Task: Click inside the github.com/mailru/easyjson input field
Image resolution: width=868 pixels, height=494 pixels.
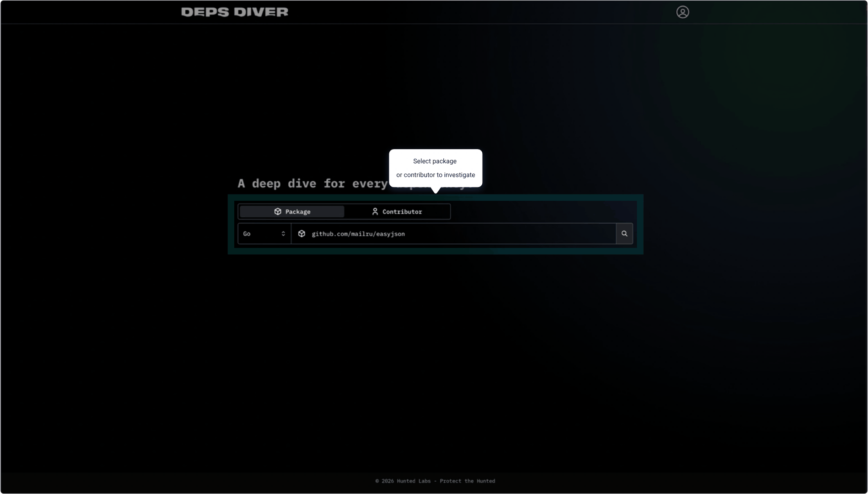Action: 453,233
